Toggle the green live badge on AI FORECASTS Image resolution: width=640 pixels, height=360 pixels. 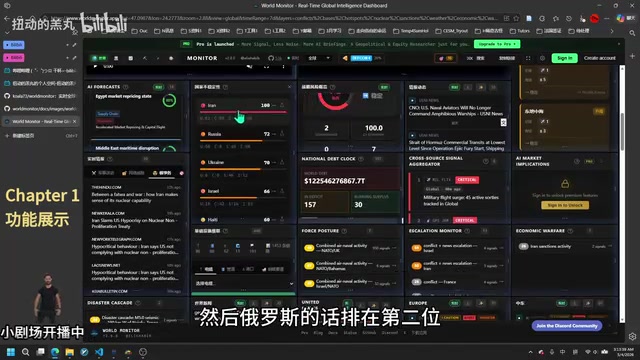click(158, 87)
